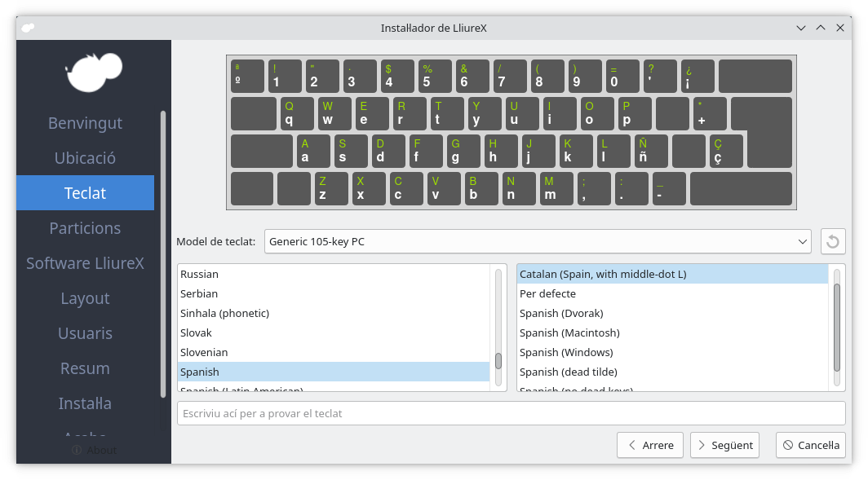
Task: Click the keyboard test input field
Action: point(511,413)
